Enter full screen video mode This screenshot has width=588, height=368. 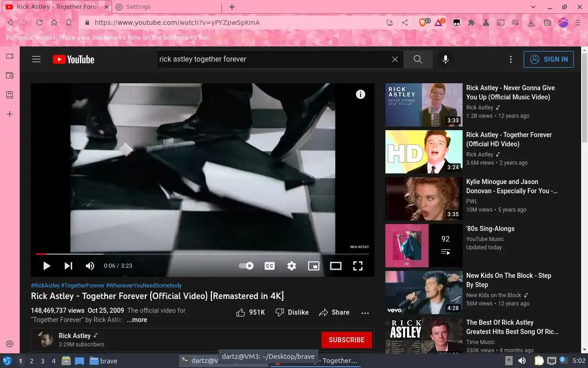coord(358,266)
